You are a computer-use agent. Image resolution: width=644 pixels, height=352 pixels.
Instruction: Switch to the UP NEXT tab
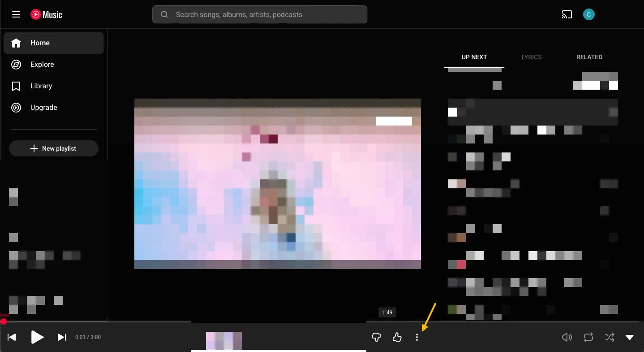point(474,57)
